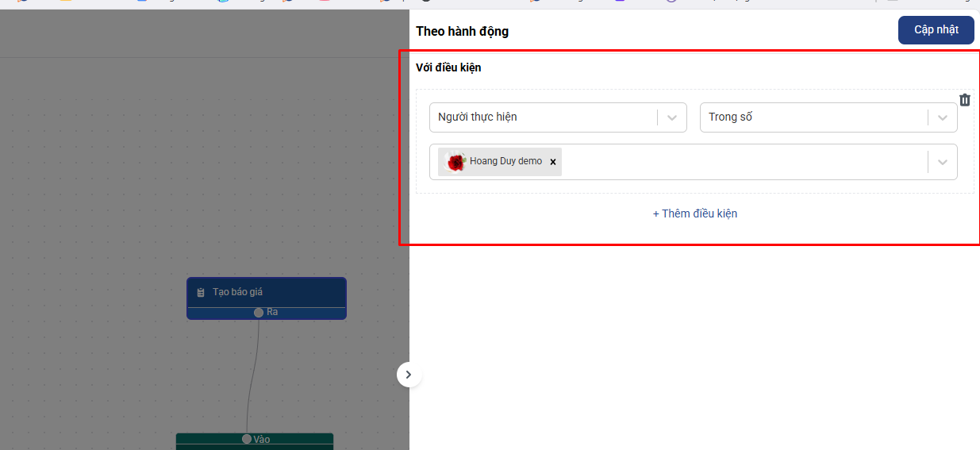Screen dimensions: 980x450
Task: Collapse the side panel with the chevron
Action: 409,375
